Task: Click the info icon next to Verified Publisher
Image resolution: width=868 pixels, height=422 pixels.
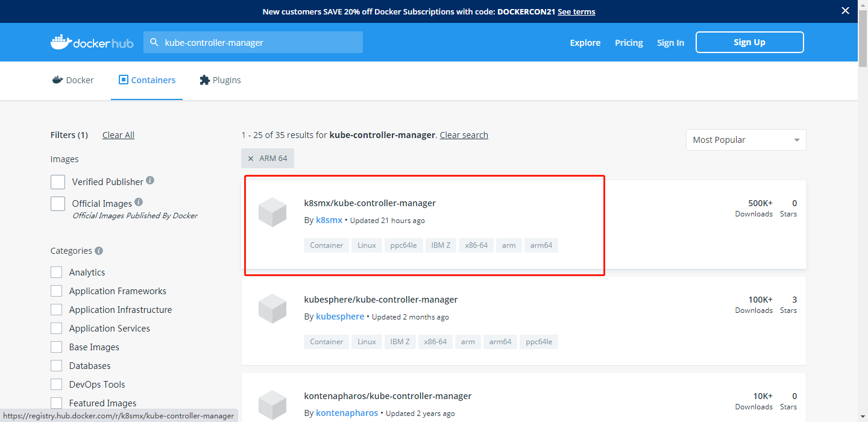Action: coord(149,180)
